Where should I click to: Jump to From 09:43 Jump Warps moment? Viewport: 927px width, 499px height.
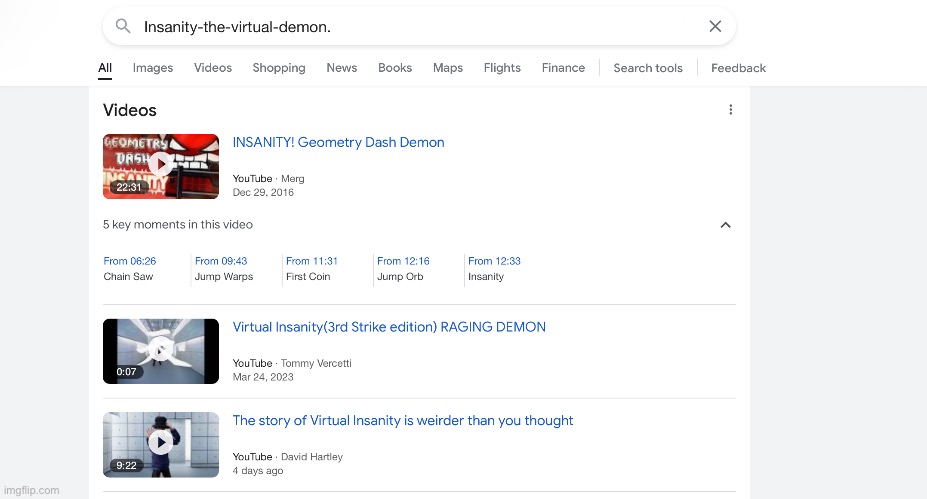point(223,269)
